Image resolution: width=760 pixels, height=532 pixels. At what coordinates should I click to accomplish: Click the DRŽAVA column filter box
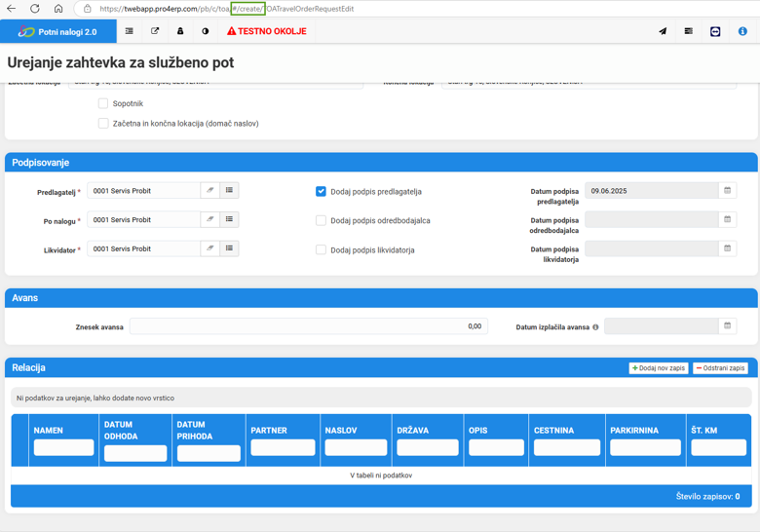click(428, 447)
